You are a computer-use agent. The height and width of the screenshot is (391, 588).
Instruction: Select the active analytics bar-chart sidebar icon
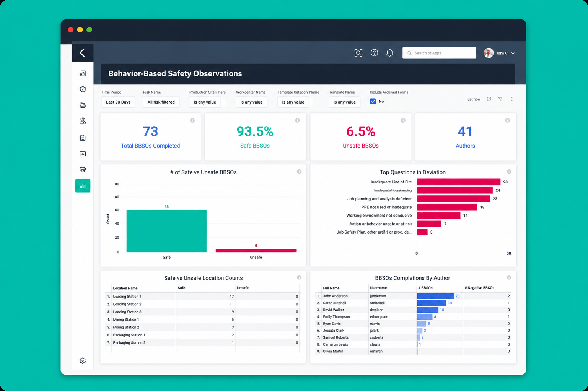pyautogui.click(x=83, y=186)
